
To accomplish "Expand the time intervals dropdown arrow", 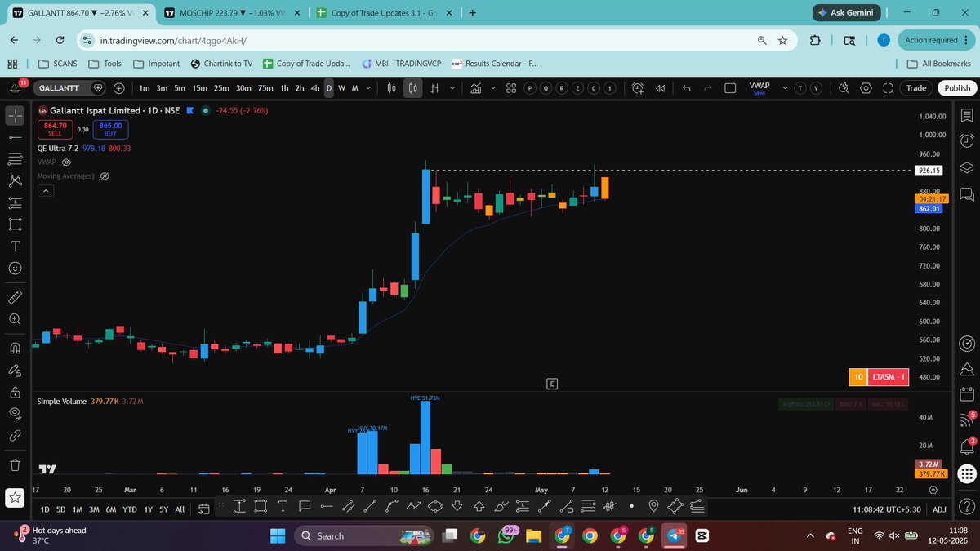I will tap(367, 88).
